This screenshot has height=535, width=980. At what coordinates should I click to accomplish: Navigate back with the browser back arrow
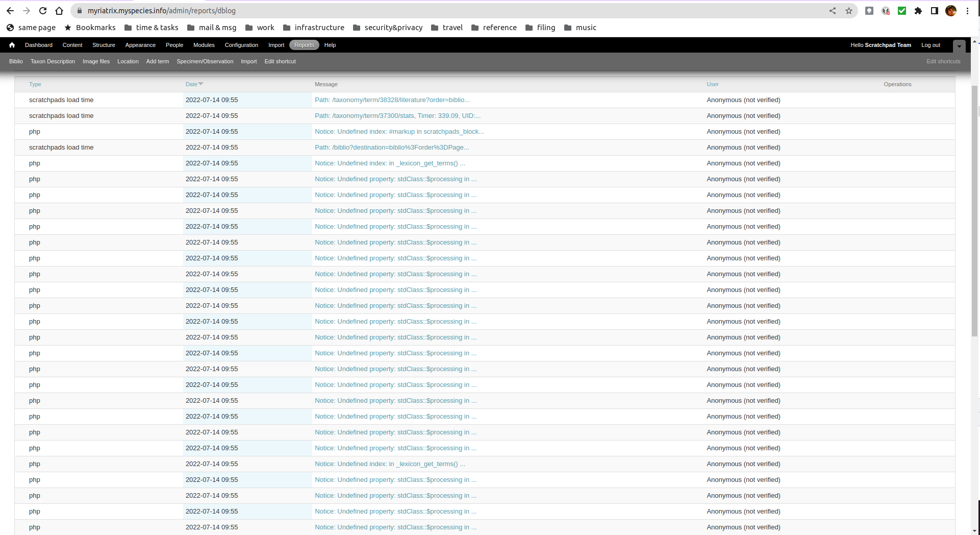pos(10,10)
